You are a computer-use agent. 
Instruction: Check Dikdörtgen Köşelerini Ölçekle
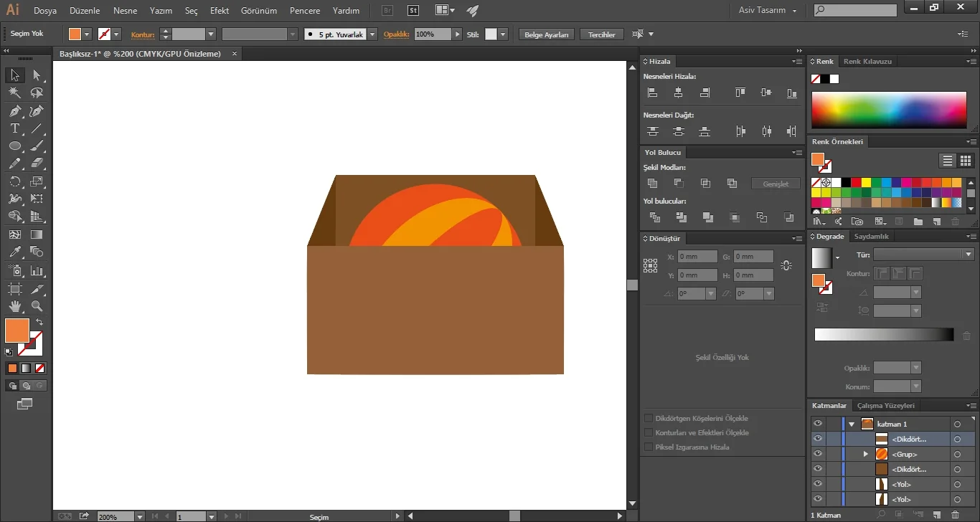(649, 418)
